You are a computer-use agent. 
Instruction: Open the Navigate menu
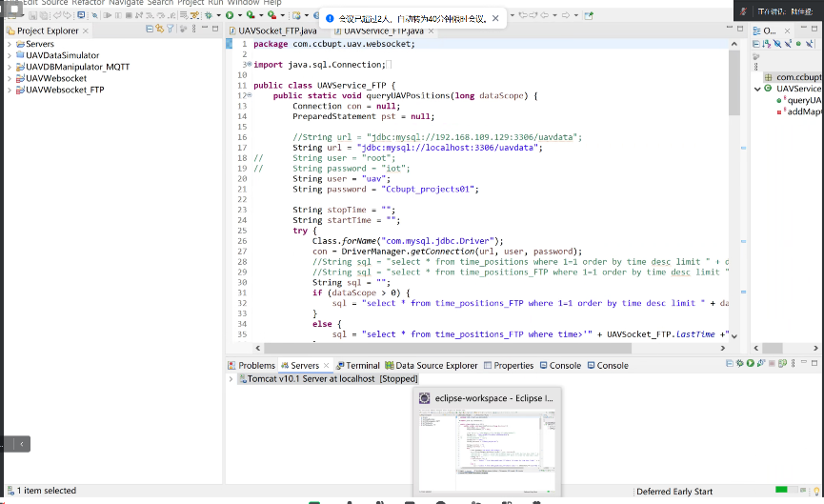click(x=126, y=3)
